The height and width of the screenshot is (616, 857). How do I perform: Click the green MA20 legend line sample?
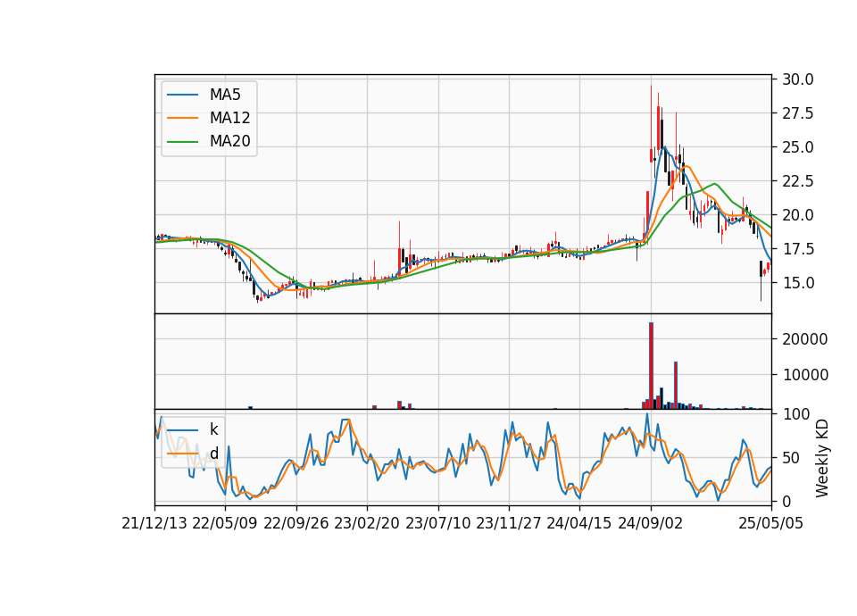pyautogui.click(x=182, y=142)
